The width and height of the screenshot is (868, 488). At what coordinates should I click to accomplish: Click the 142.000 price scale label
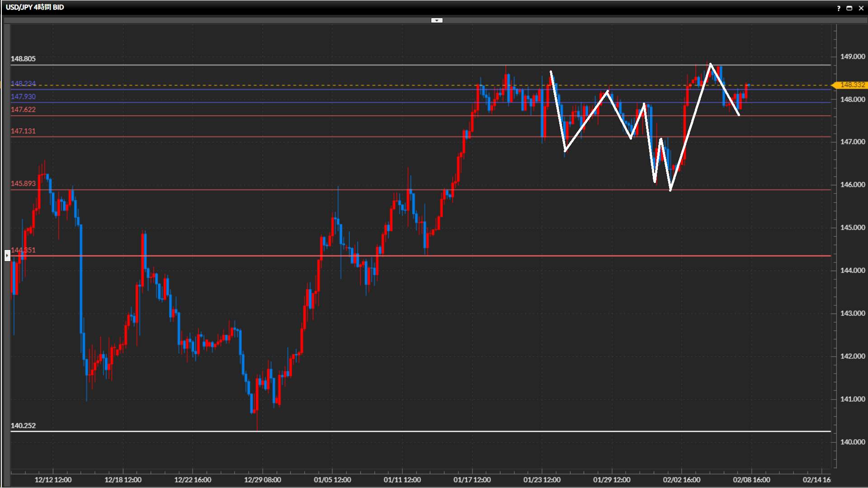[852, 356]
